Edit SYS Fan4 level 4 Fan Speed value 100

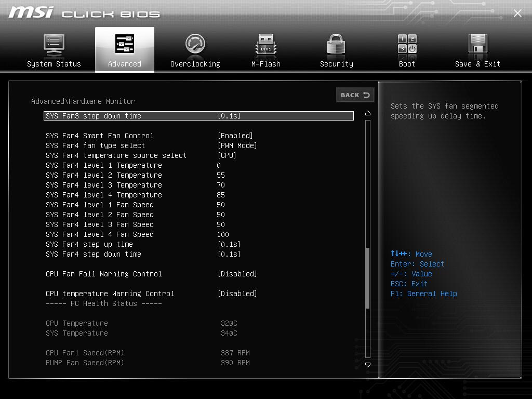pos(223,234)
